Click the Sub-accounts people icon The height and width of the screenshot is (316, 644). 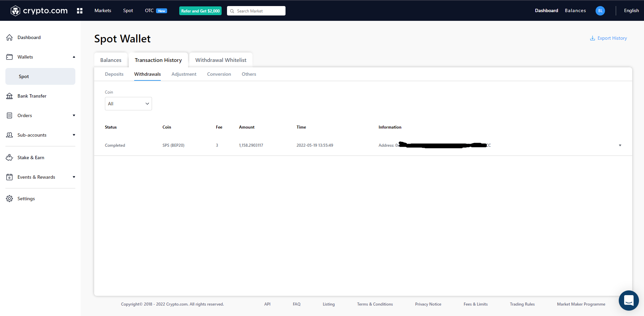pos(9,135)
